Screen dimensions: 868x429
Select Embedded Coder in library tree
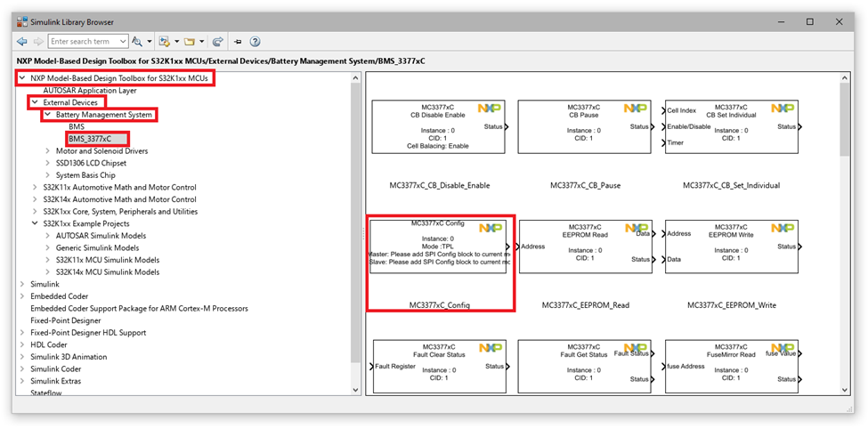pos(60,296)
